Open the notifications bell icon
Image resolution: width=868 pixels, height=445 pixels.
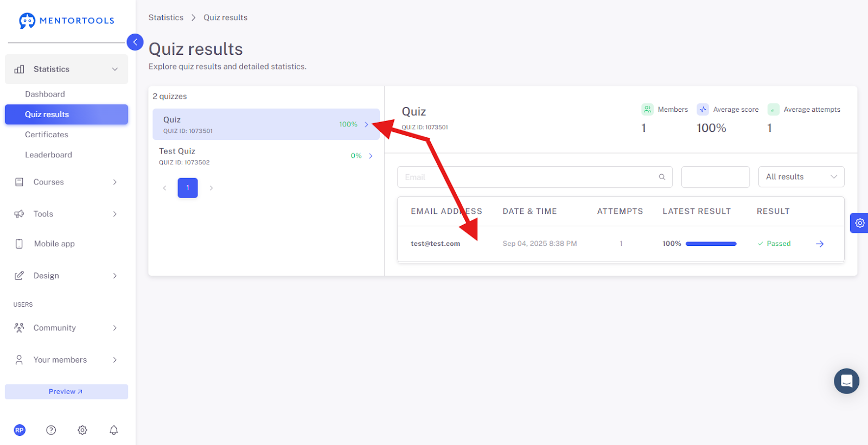tap(113, 430)
